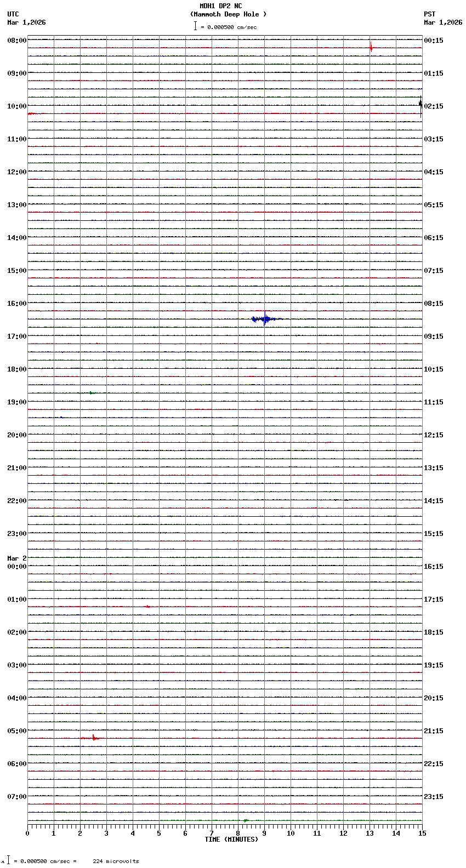Click the x-axis tick label '15'
Viewport: 466px width, 868px height.
(x=422, y=833)
